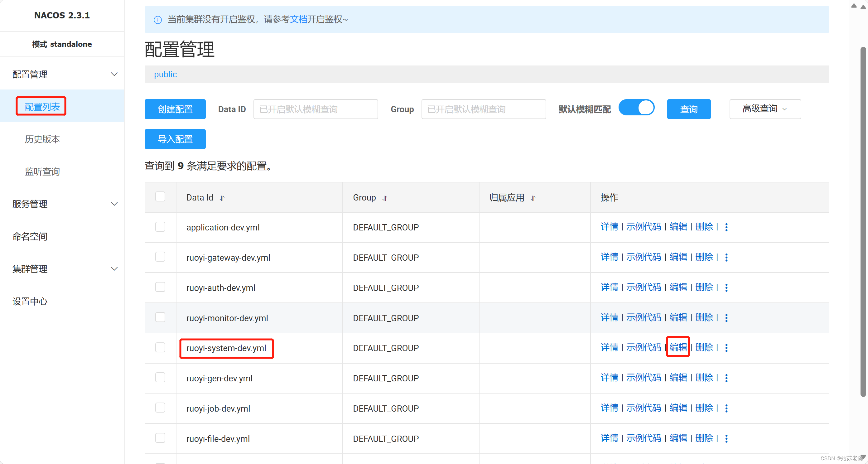Click 删除 for ruoyi-gateway-dev.yml
The width and height of the screenshot is (868, 464).
[704, 257]
